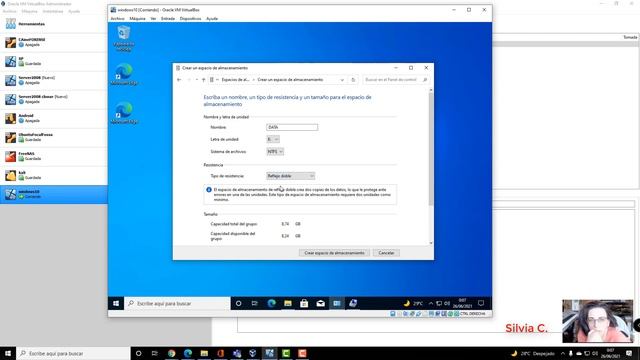
Task: Select the FreeNAS virtual machine
Action: [x=53, y=156]
